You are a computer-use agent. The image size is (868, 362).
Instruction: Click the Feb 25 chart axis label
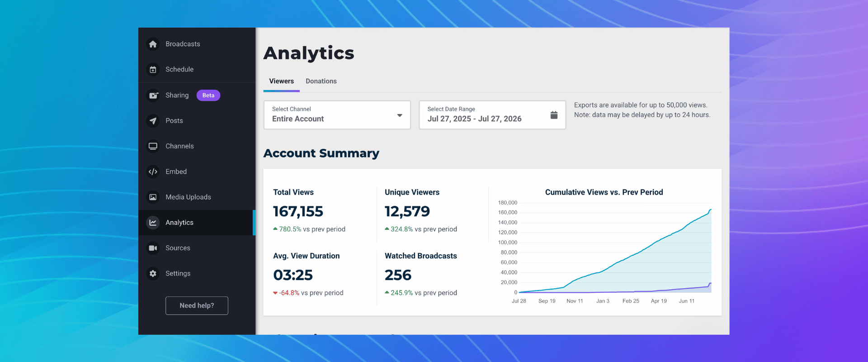pos(631,301)
